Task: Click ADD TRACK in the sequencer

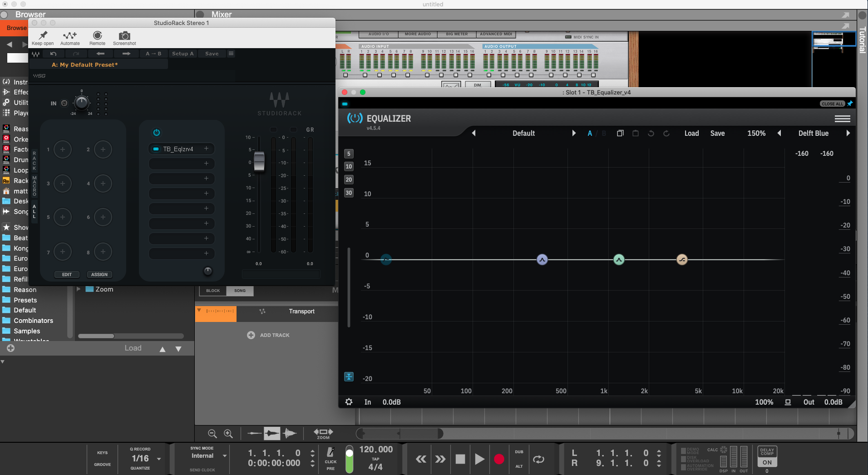Action: (x=269, y=335)
